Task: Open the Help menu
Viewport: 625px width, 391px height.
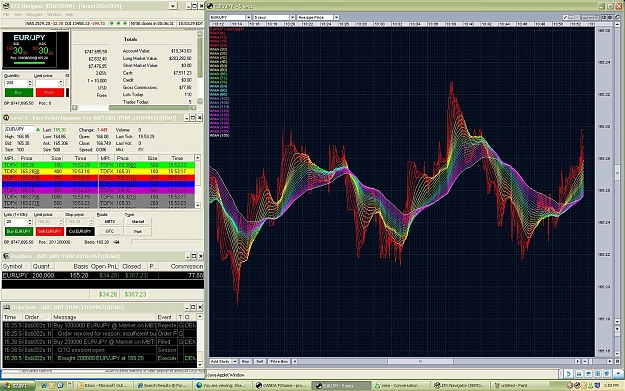Action: (x=69, y=14)
